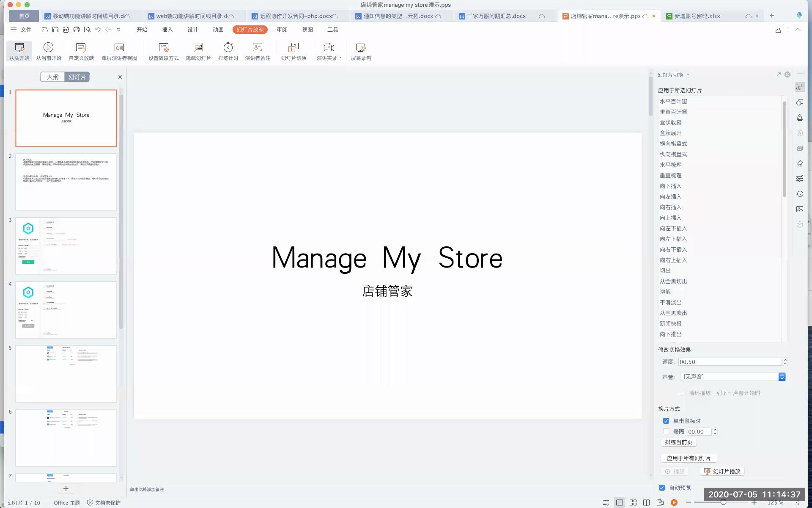Open presenter view (单屏演讲者视图)
The width and height of the screenshot is (812, 508).
(119, 51)
